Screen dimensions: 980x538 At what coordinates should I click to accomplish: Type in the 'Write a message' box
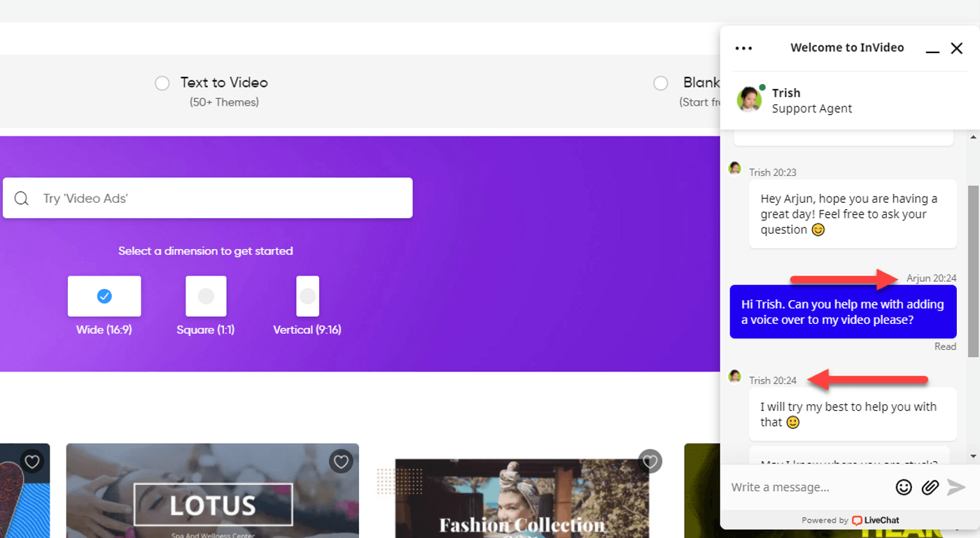pos(808,487)
